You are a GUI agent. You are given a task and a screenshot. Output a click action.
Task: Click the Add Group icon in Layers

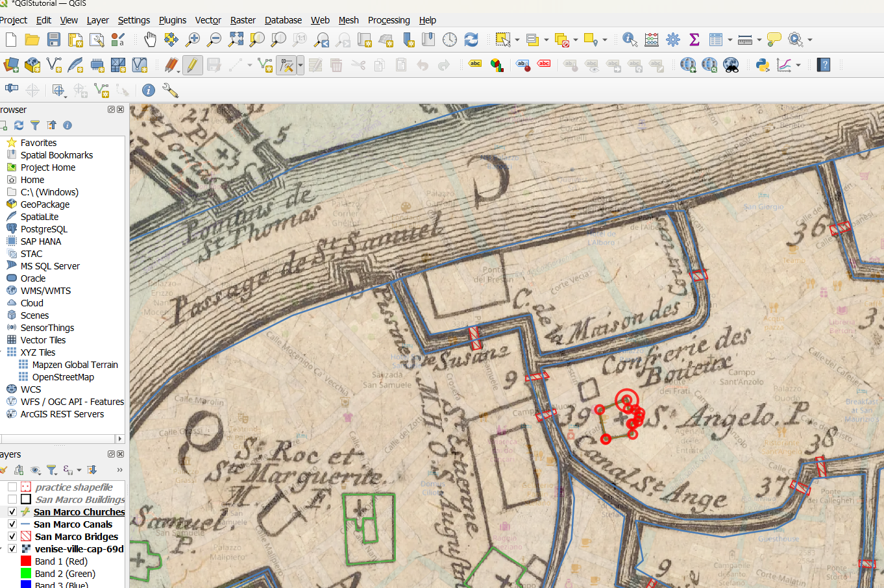coord(19,470)
